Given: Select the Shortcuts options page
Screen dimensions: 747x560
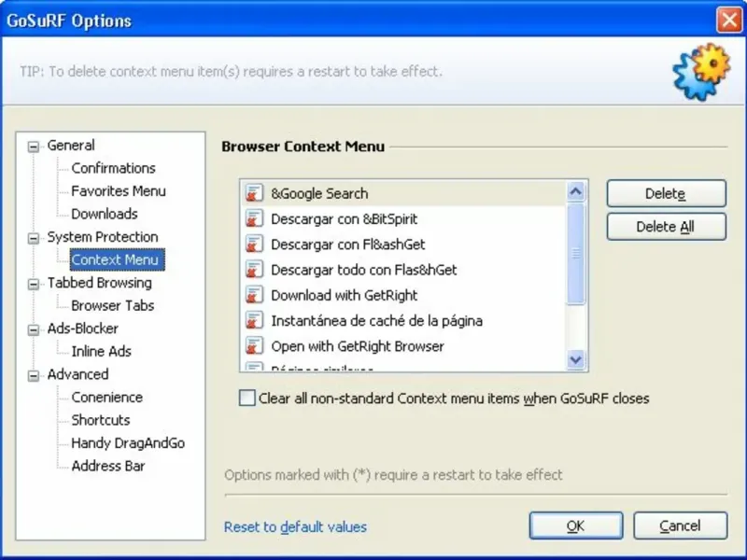Looking at the screenshot, I should coord(101,420).
